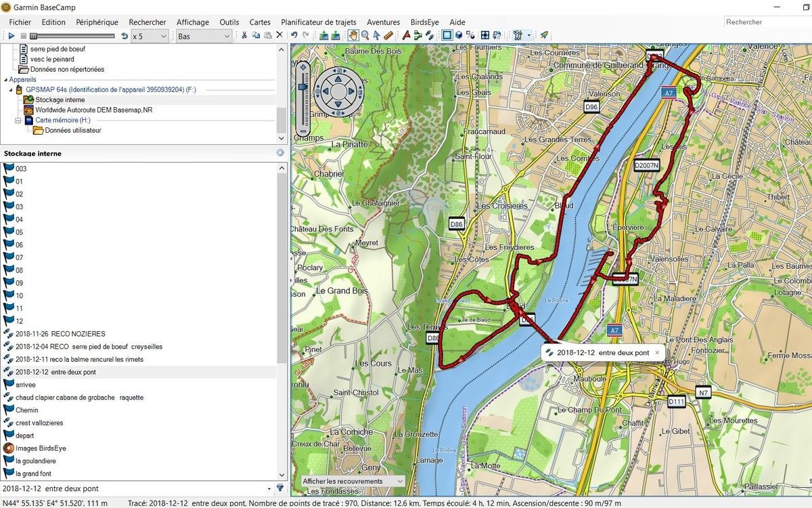Viewport: 812px width, 508px height.
Task: Open the Planificateur de trajets menu
Action: (x=319, y=22)
